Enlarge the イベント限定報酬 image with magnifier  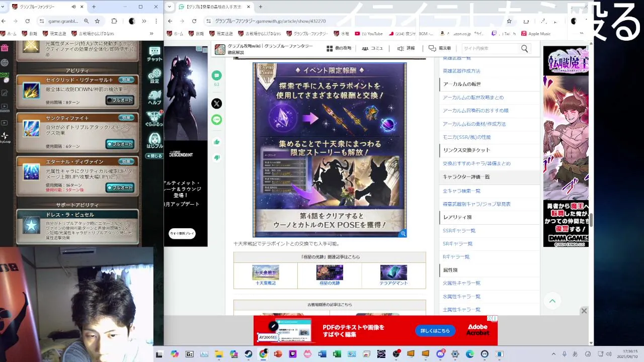pos(403,234)
